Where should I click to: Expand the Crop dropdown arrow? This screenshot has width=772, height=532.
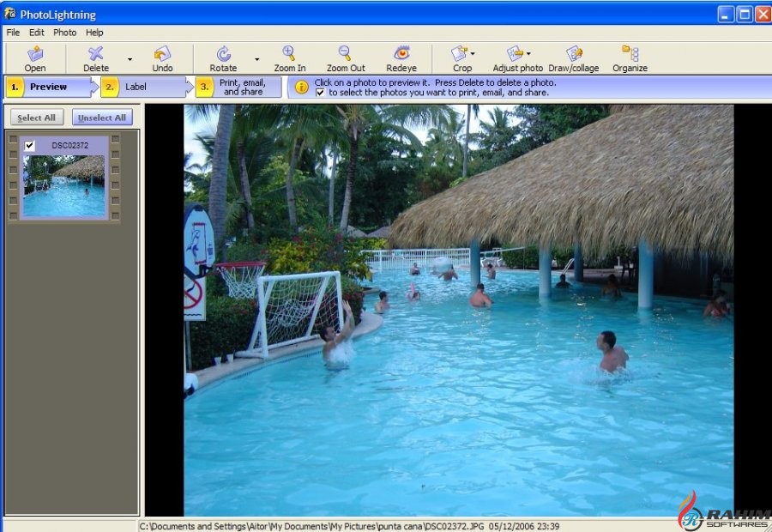(473, 53)
